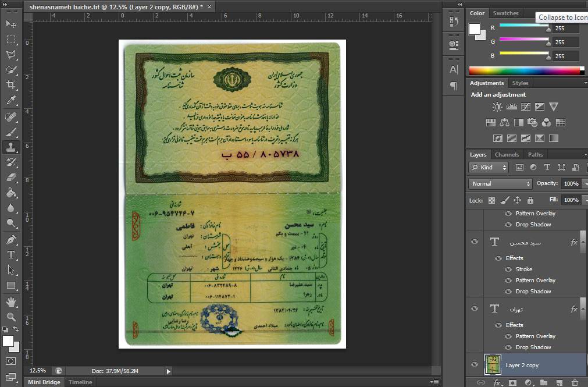Select the Polygonal Lasso tool
The height and width of the screenshot is (387, 588).
point(11,55)
